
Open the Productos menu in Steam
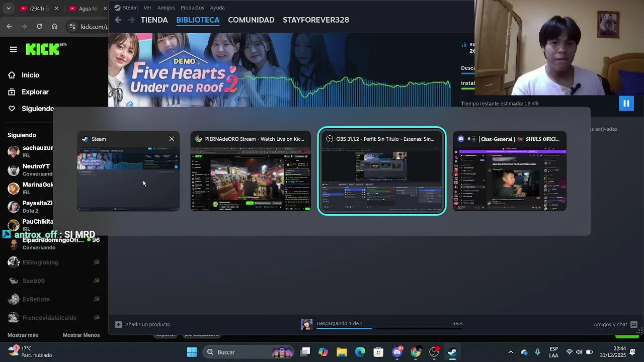point(193,8)
